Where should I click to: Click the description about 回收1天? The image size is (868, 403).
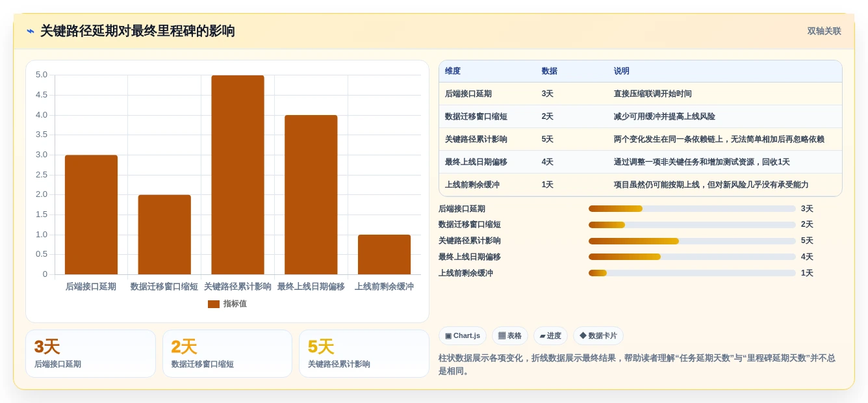point(702,162)
